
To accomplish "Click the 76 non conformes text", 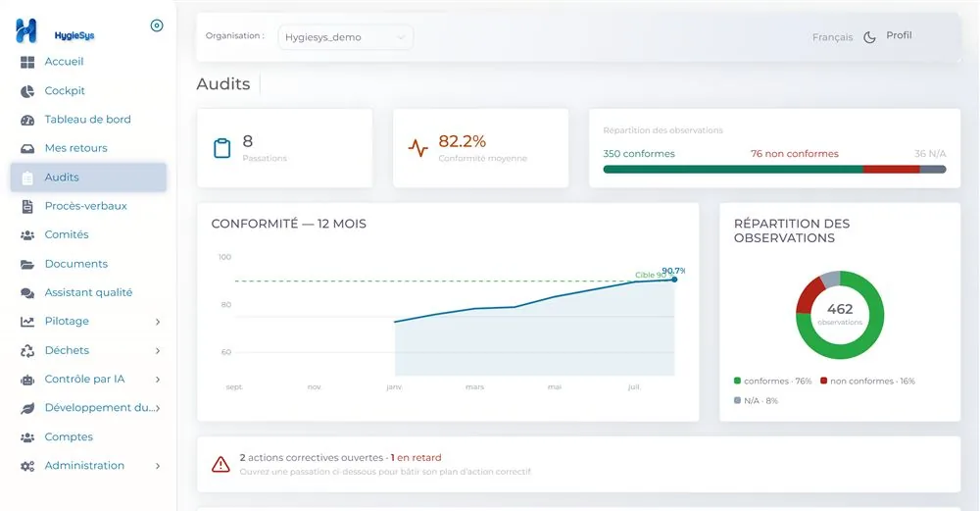I will [x=795, y=154].
